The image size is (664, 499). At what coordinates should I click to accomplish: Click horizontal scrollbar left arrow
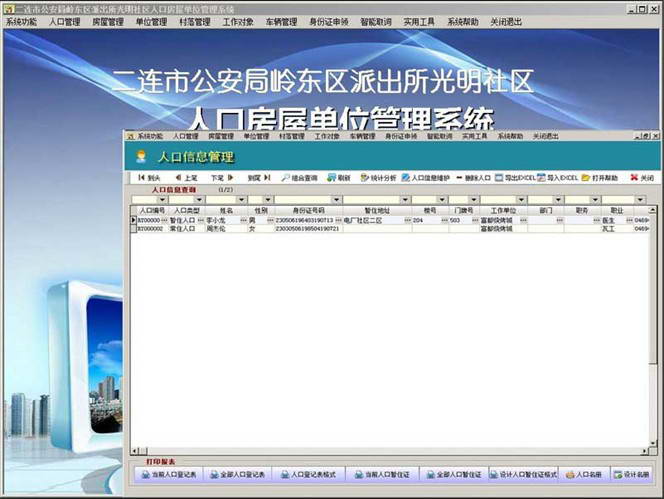click(x=135, y=452)
